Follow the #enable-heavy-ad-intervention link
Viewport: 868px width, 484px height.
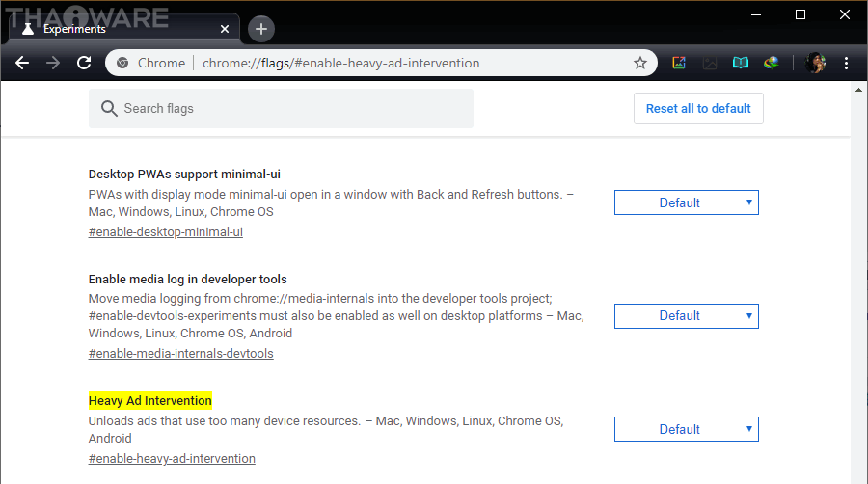172,459
